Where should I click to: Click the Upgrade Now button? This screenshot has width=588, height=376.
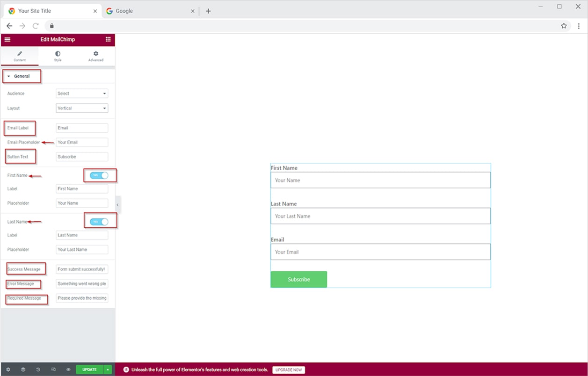tap(289, 370)
